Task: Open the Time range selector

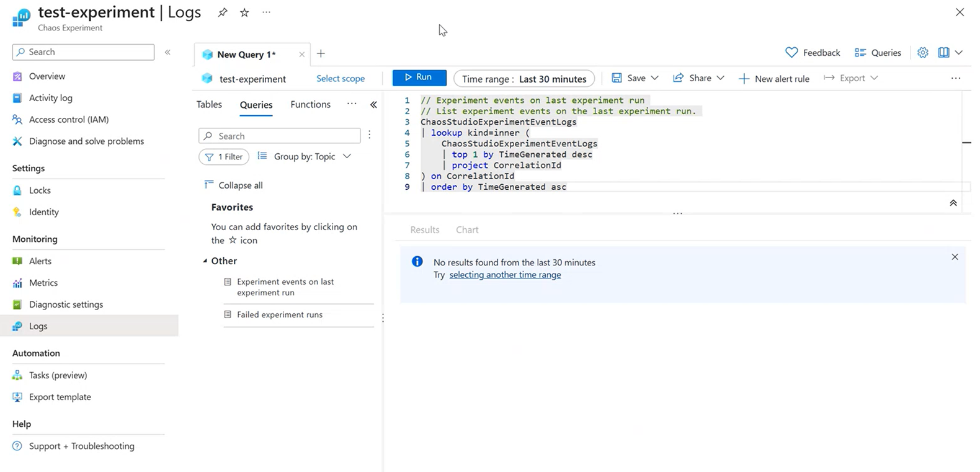Action: 523,79
